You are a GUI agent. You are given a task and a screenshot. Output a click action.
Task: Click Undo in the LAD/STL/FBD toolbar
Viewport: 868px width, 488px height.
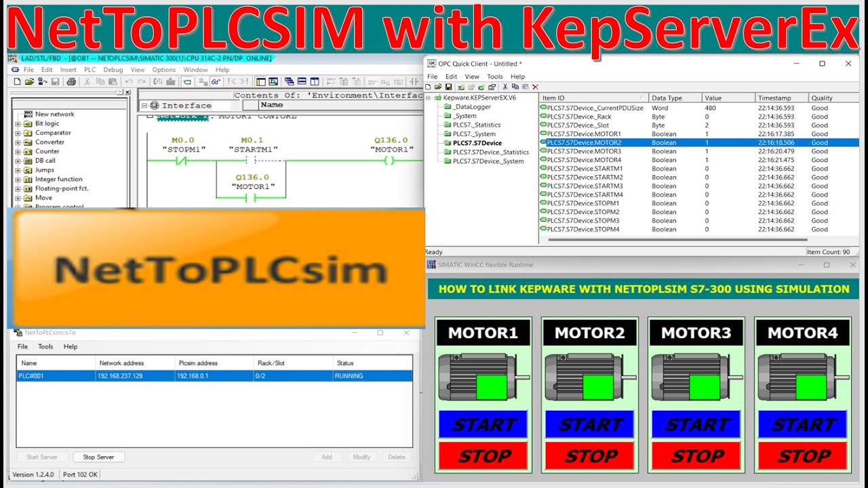pyautogui.click(x=129, y=81)
